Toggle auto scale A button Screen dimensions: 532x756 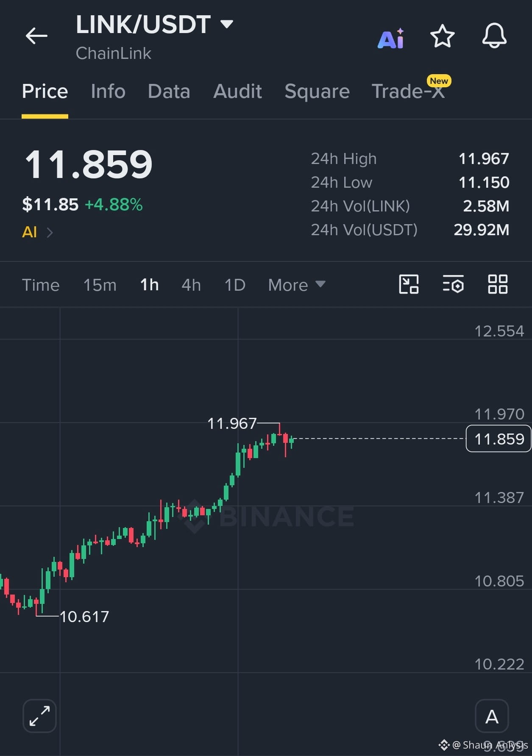click(492, 716)
